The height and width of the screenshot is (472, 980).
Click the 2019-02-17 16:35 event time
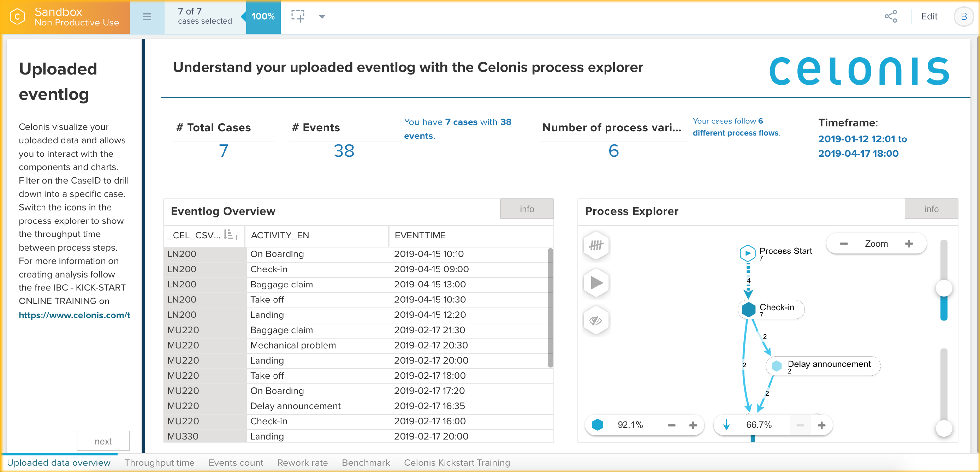click(x=429, y=406)
